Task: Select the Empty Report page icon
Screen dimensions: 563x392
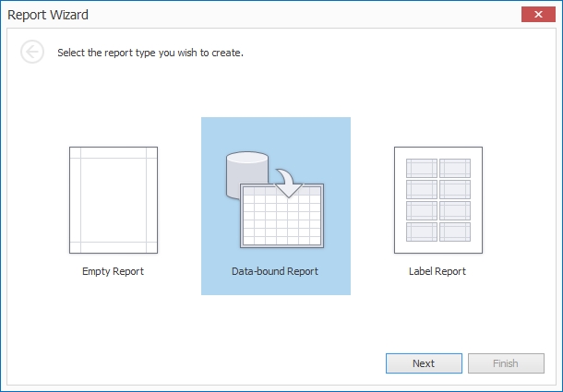Action: 113,199
